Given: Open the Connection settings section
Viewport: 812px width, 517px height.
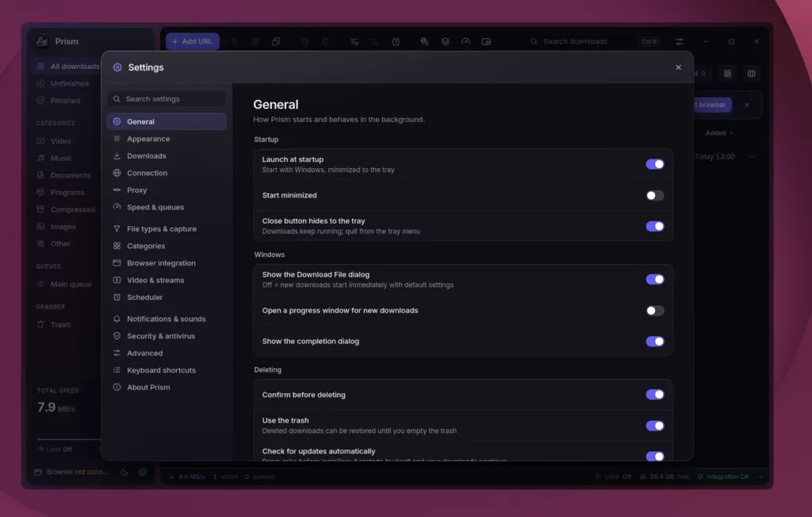Looking at the screenshot, I should tap(167, 173).
